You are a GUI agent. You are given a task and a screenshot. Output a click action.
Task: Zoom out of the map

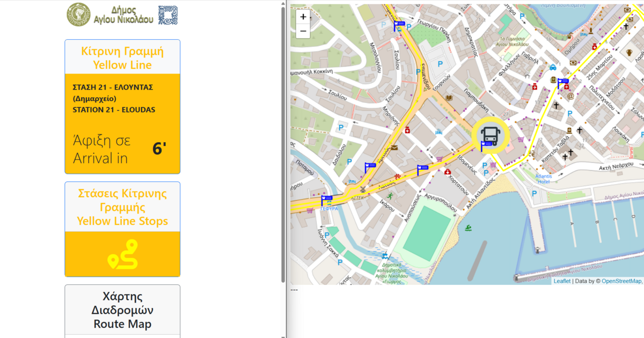click(303, 31)
